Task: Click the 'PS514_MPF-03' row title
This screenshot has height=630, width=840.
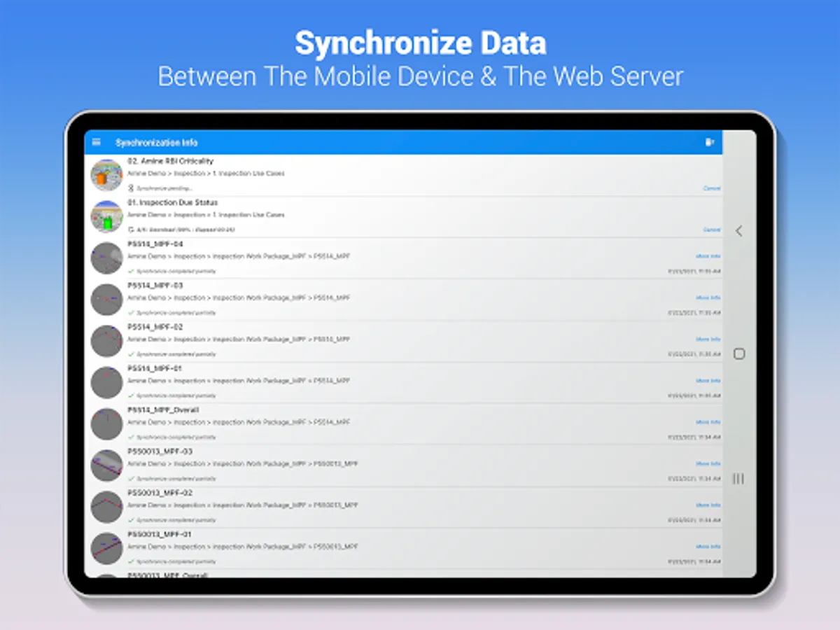Action: (x=155, y=285)
